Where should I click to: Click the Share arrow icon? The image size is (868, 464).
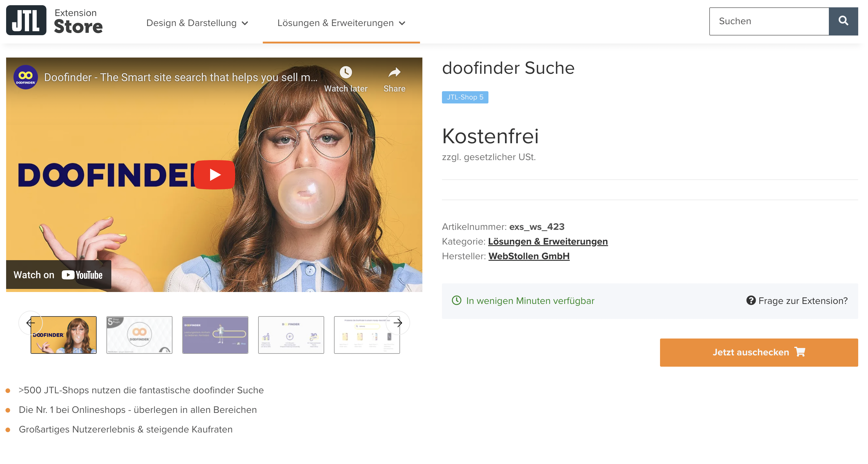[394, 72]
